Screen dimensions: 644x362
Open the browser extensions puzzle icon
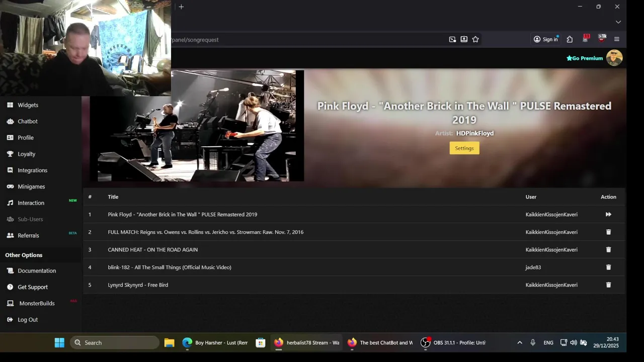tap(570, 39)
